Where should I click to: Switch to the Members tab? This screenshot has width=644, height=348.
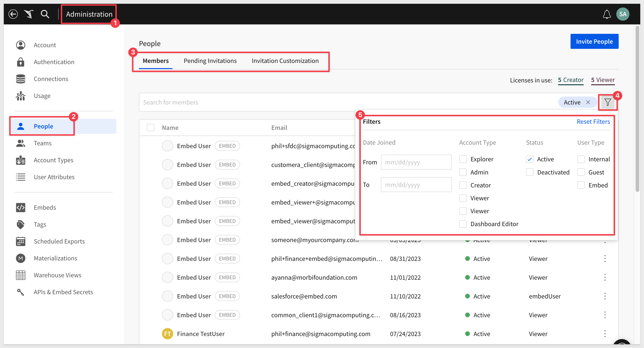coord(156,61)
